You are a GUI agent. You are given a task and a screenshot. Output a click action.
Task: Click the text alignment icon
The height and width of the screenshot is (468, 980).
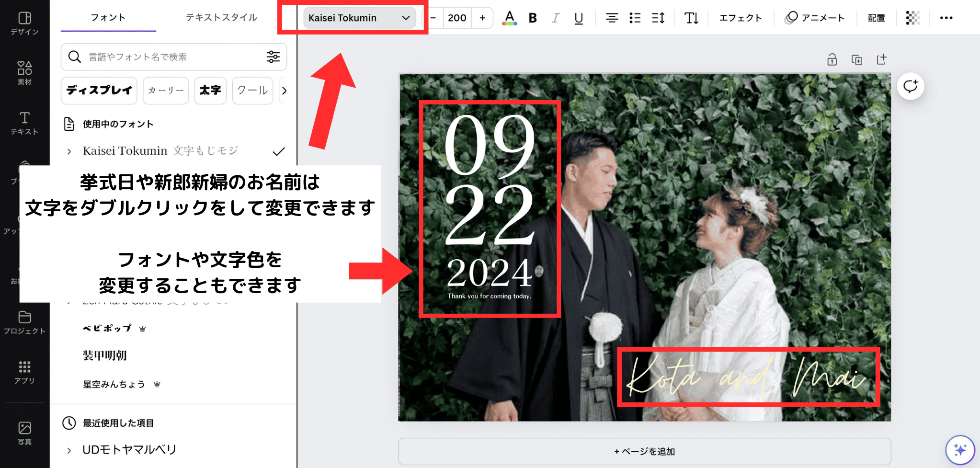(612, 18)
